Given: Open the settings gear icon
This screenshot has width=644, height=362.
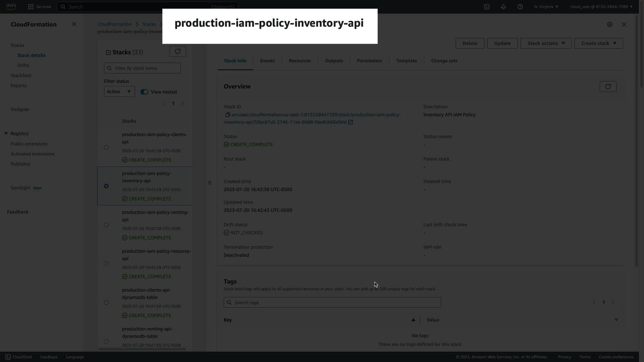Looking at the screenshot, I should [610, 24].
